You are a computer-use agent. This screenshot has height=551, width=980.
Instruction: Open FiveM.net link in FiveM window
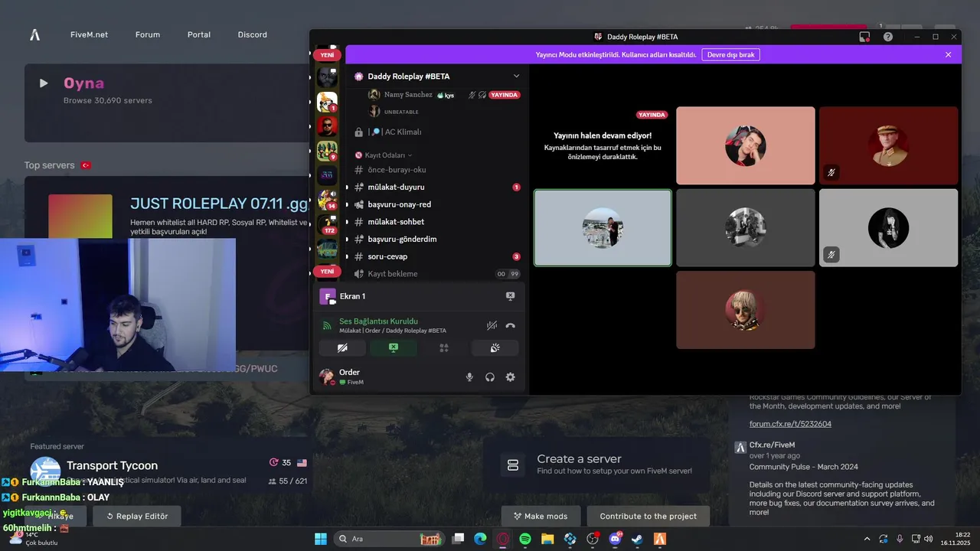[89, 34]
